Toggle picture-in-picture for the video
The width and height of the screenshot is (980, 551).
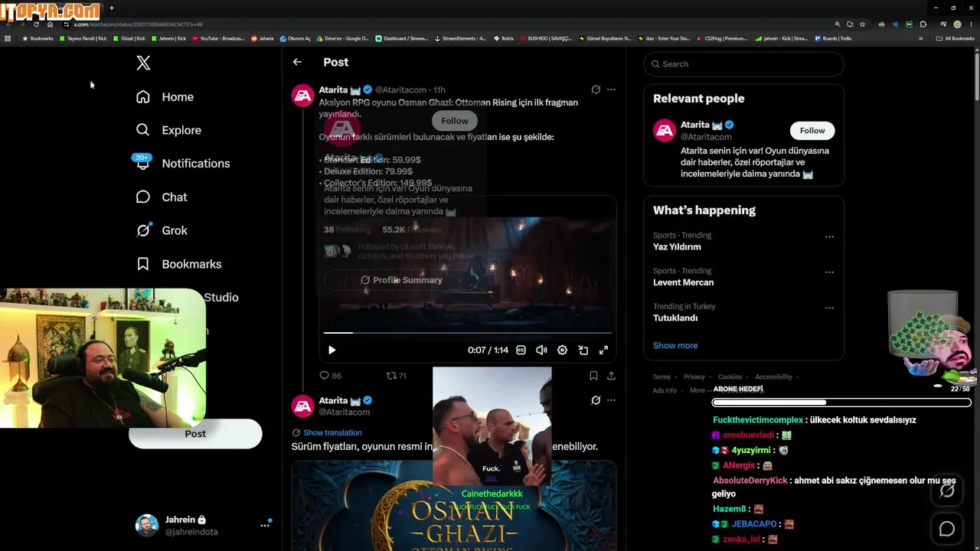[583, 350]
